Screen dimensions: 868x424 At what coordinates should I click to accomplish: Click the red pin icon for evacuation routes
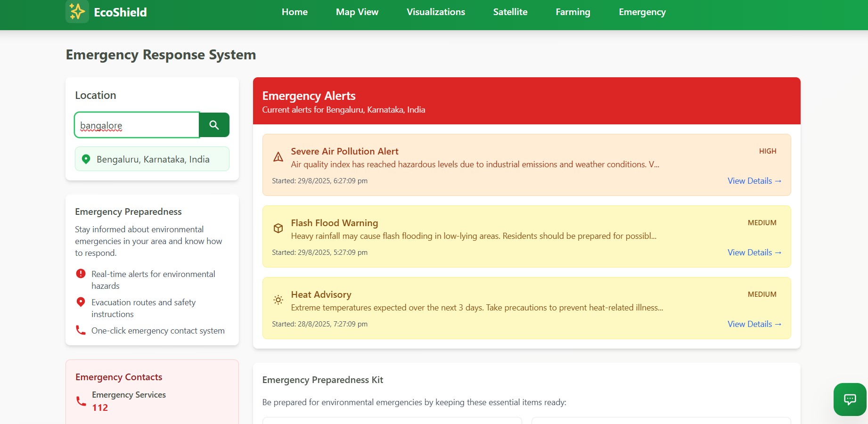point(81,302)
